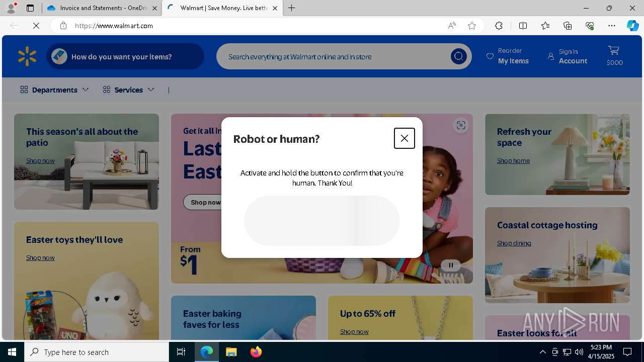Click the address bar URL
The height and width of the screenshot is (362, 644).
point(114,26)
